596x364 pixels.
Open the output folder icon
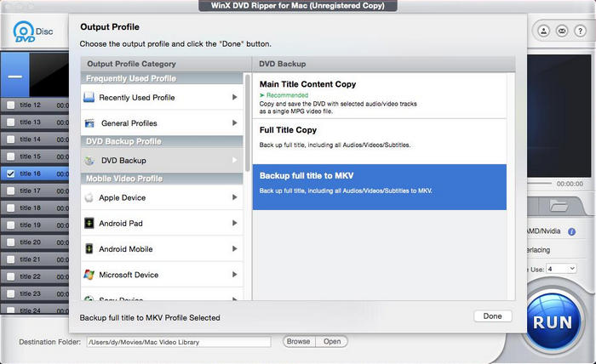click(x=559, y=206)
